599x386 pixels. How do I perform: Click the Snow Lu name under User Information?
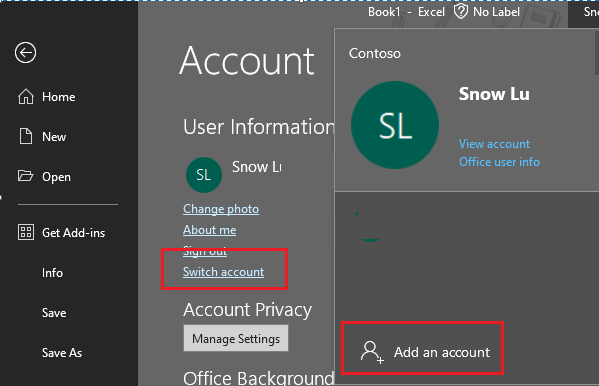[257, 167]
